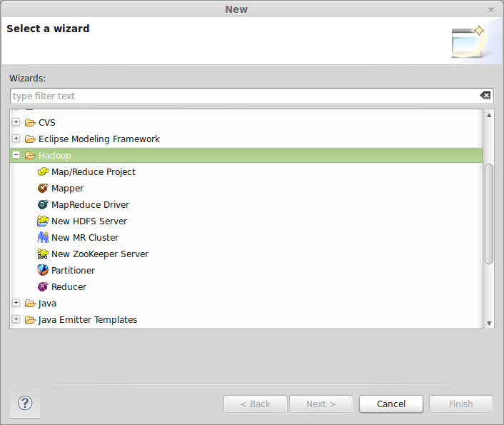Select the New ZooKeeper Server entry
Viewport: 504px width, 425px height.
(100, 254)
